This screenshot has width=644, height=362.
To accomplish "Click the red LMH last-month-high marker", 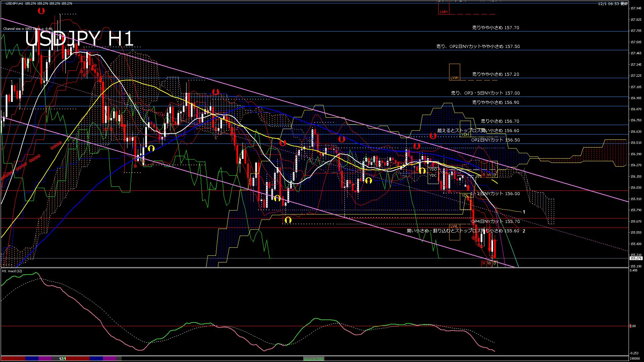I will point(443,12).
